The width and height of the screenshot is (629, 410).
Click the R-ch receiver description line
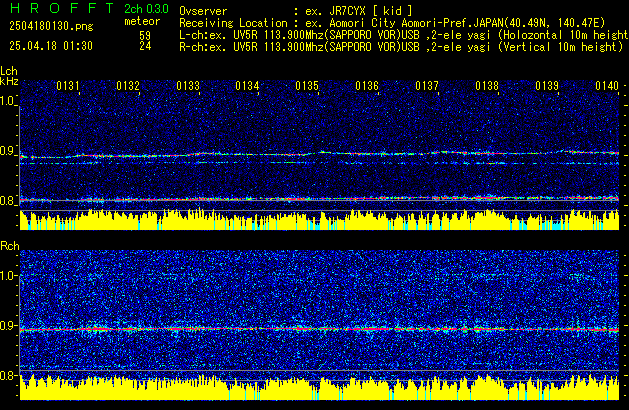(401, 47)
